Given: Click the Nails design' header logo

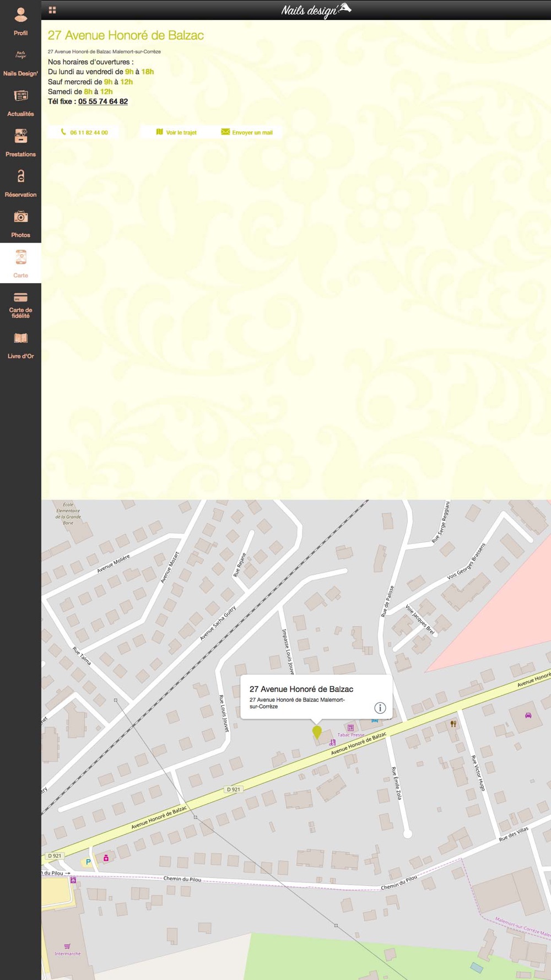Looking at the screenshot, I should coord(316,10).
